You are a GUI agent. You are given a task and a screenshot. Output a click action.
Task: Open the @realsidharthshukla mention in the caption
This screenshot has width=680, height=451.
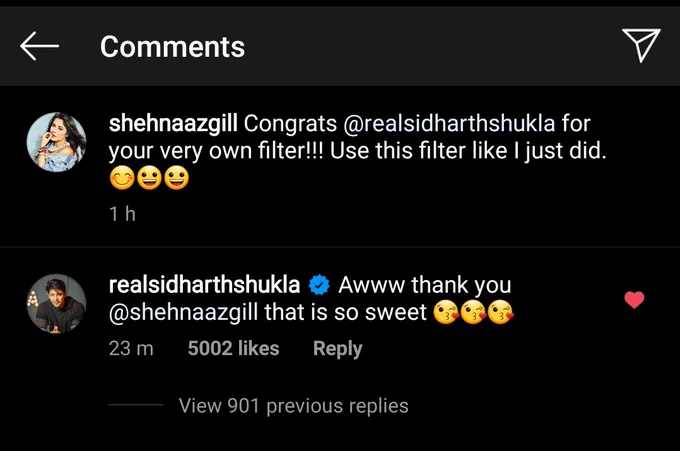point(449,124)
